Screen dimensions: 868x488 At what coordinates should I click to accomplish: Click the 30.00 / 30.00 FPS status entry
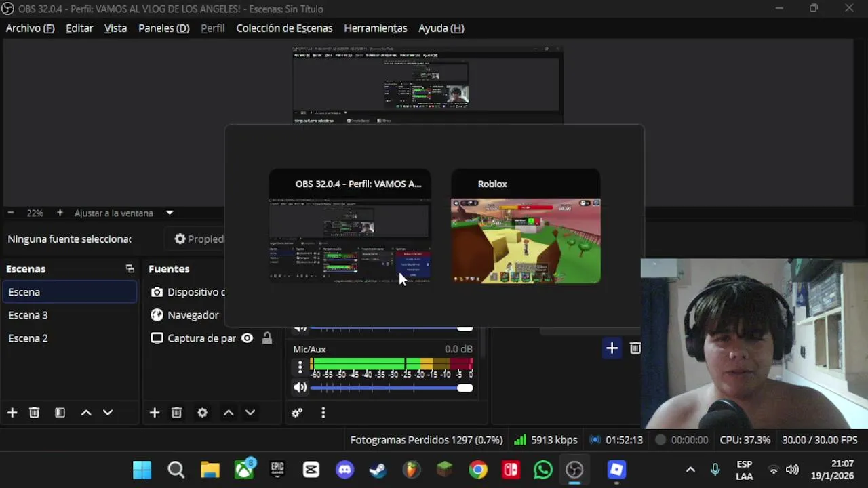820,440
